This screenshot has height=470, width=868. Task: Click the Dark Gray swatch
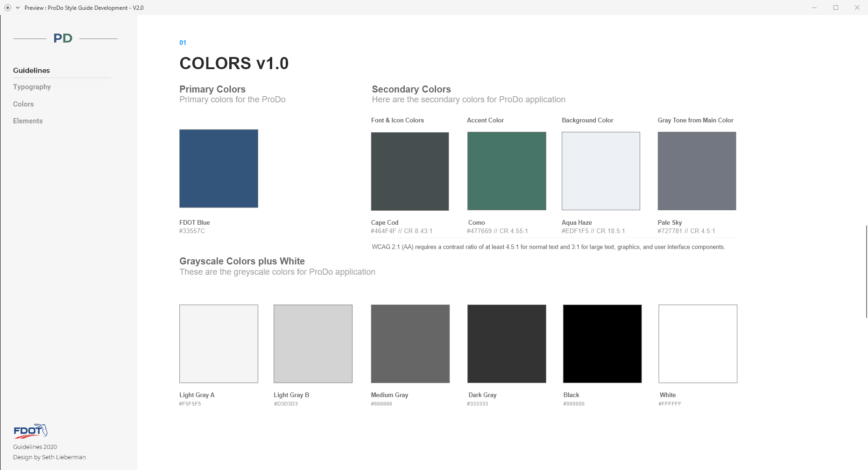[x=507, y=344]
